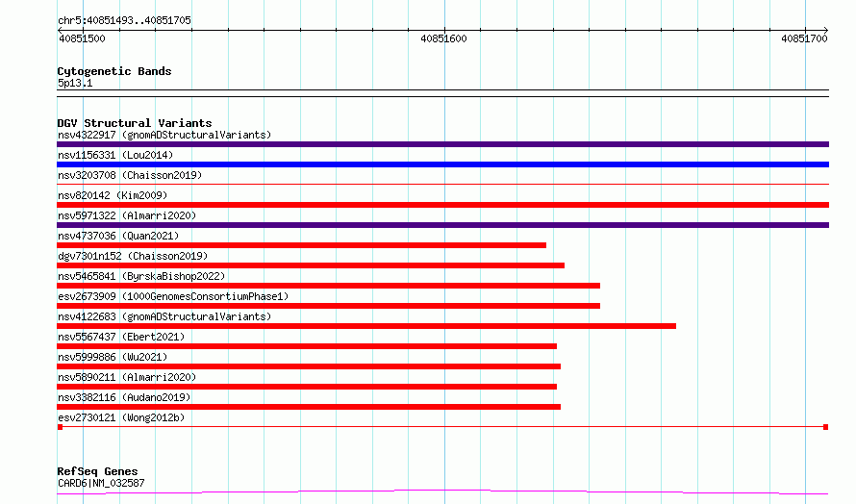Click the RefSeq Genes track title
Viewport: 856px width, 504px height.
pos(97,471)
